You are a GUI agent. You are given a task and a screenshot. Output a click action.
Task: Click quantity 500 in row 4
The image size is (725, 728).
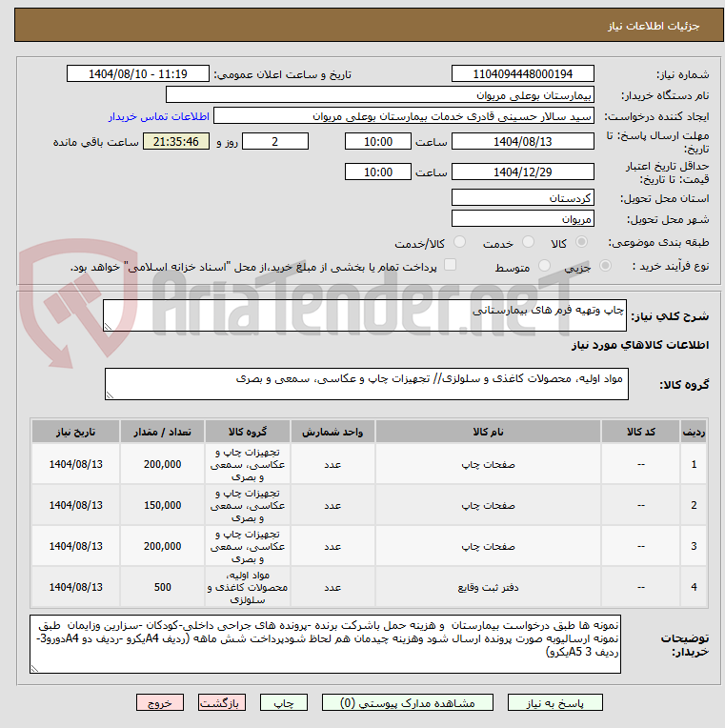[x=163, y=587]
